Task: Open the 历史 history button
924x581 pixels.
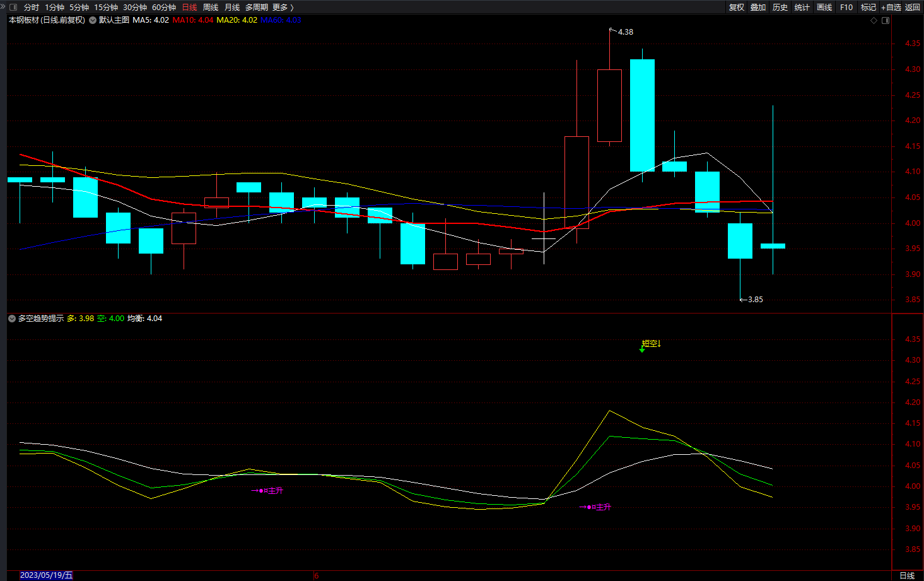Action: [x=780, y=8]
